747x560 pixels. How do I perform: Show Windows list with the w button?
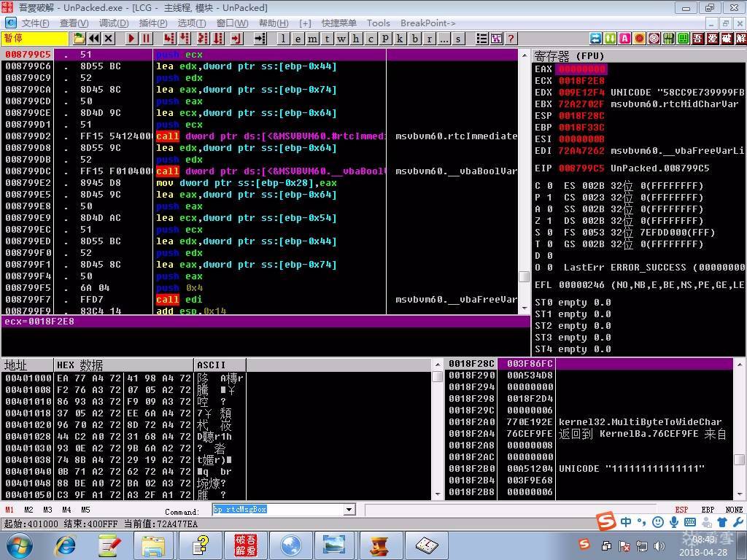[341, 39]
